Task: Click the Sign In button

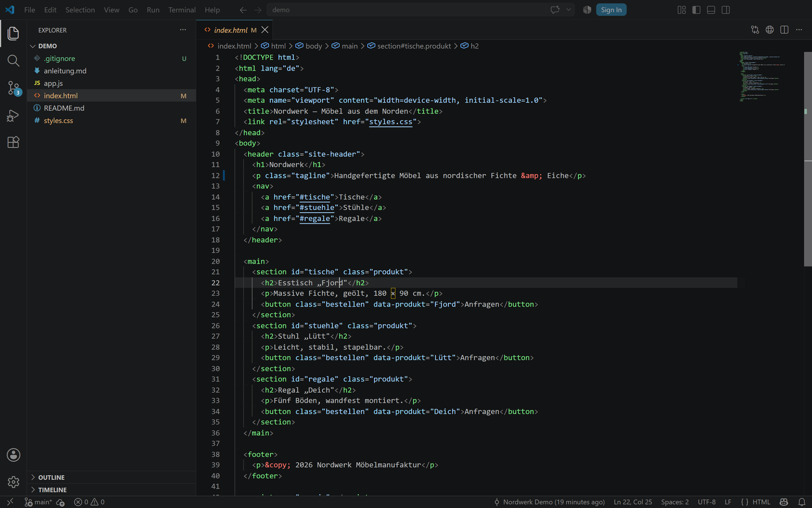Action: pos(611,10)
